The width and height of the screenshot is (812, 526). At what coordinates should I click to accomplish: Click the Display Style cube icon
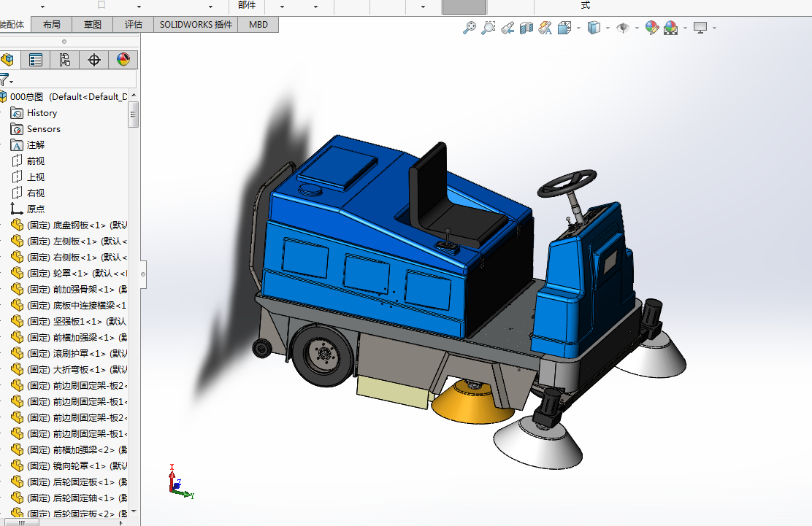point(594,28)
